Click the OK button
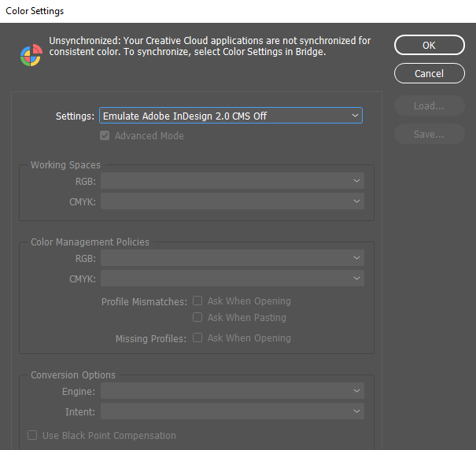Image resolution: width=476 pixels, height=450 pixels. 429,45
